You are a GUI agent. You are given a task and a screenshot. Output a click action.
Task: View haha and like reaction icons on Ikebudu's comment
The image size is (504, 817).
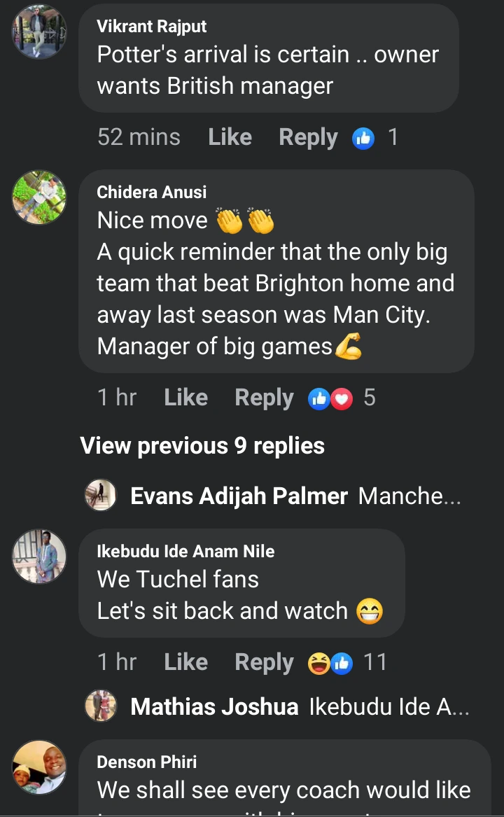coord(330,663)
